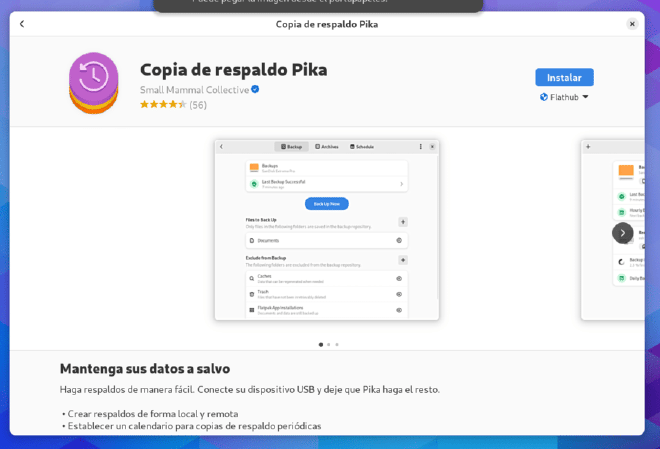660x449 pixels.
Task: Click the Pika Backup clock app icon
Action: coord(94,83)
